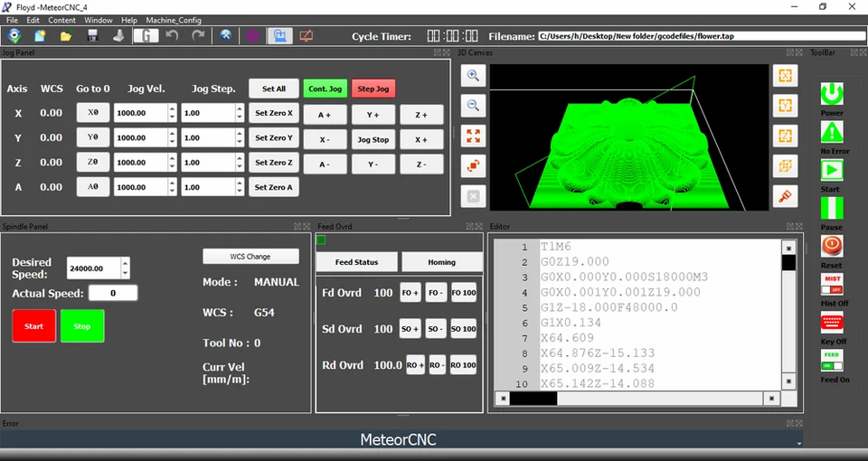Image resolution: width=868 pixels, height=461 pixels.
Task: Decrease Y axis Jog Step with down arrow
Action: coord(239,142)
